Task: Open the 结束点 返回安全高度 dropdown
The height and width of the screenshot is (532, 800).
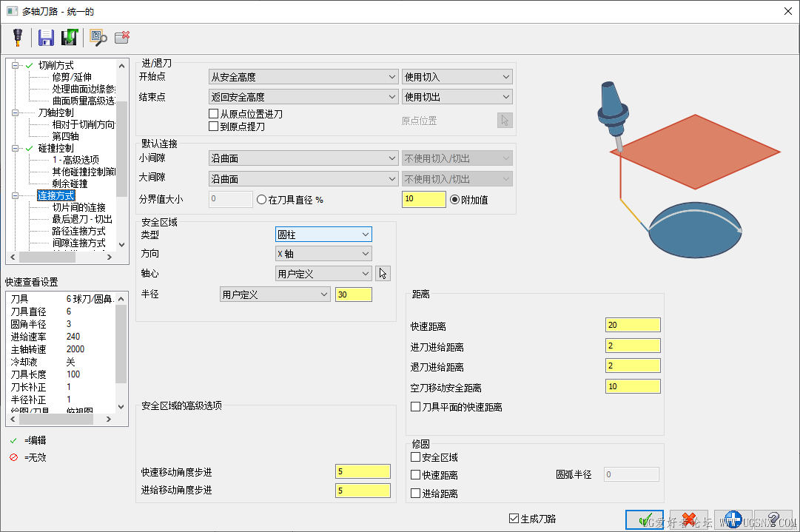Action: [303, 97]
